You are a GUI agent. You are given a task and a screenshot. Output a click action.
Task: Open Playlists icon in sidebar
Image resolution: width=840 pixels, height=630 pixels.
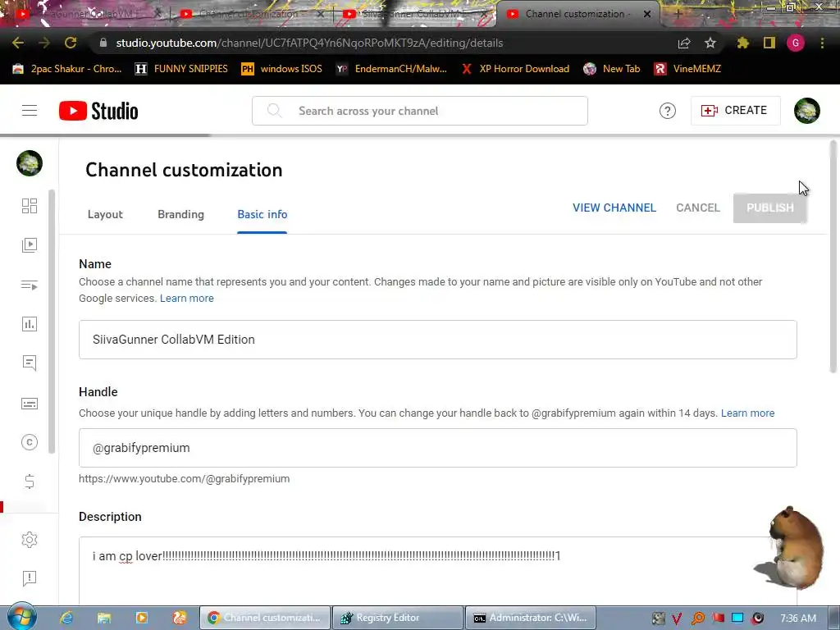pos(30,285)
